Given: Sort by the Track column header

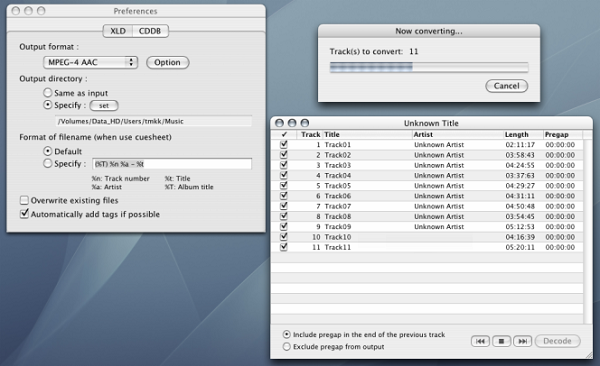Looking at the screenshot, I should (310, 134).
